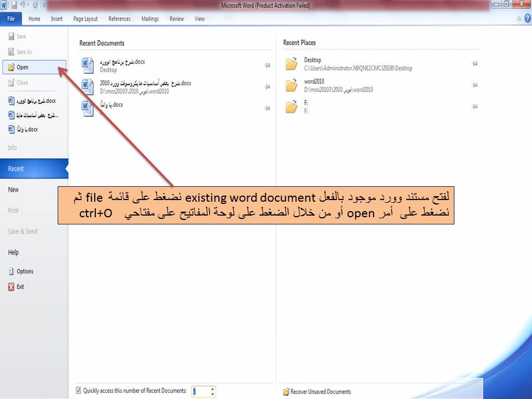This screenshot has height=399, width=532.
Task: Switch to the View tab
Action: coord(199,19)
